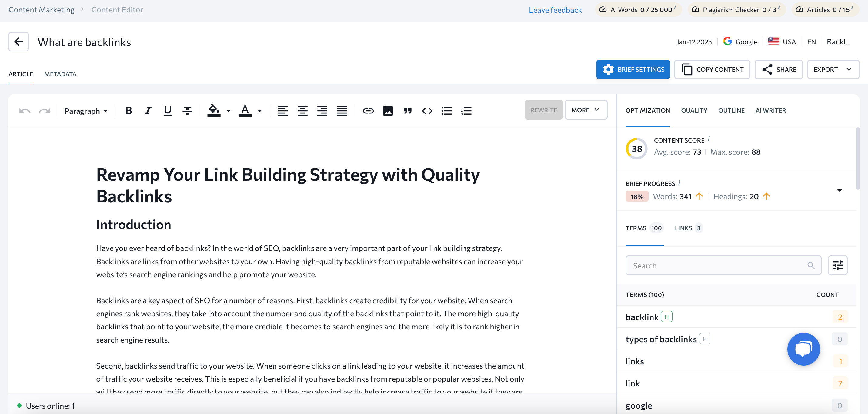
Task: Click the Leave feedback link
Action: [x=555, y=10]
